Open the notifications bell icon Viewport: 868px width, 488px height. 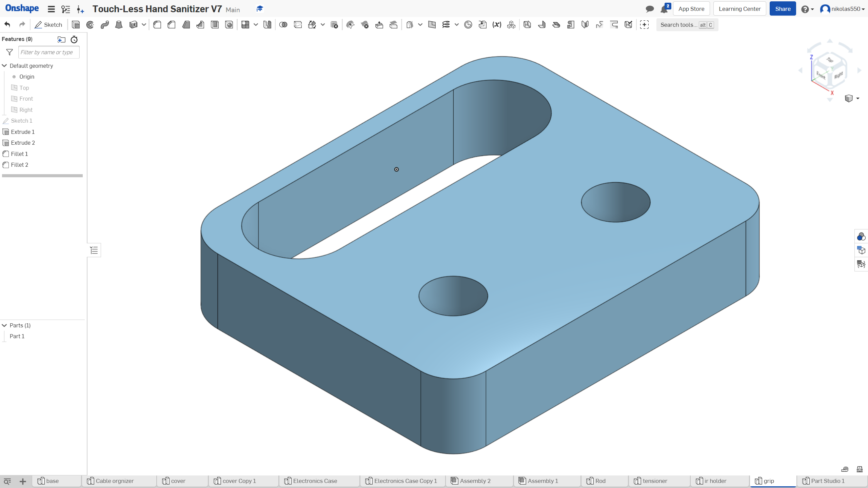point(664,9)
